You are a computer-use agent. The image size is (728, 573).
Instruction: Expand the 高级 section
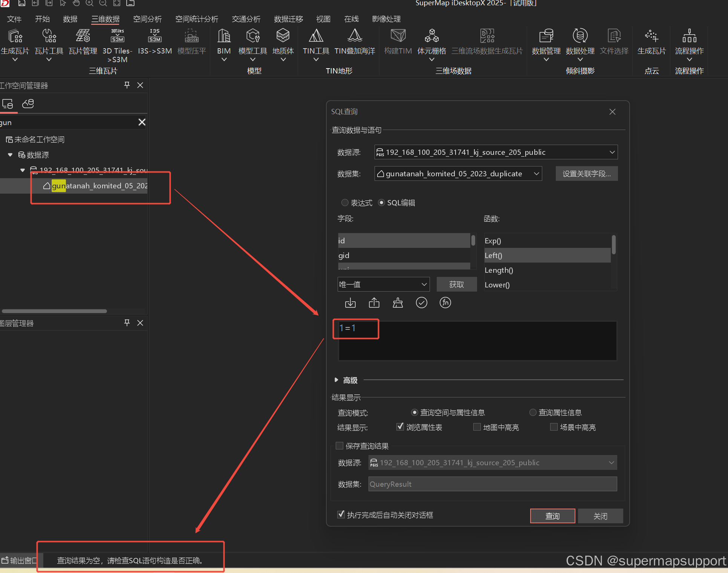click(x=336, y=380)
